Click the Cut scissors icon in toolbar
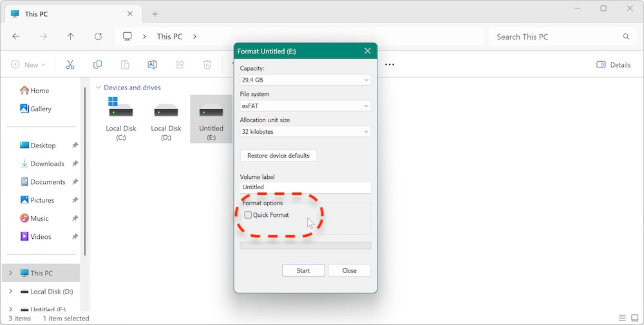The image size is (644, 325). click(x=70, y=64)
